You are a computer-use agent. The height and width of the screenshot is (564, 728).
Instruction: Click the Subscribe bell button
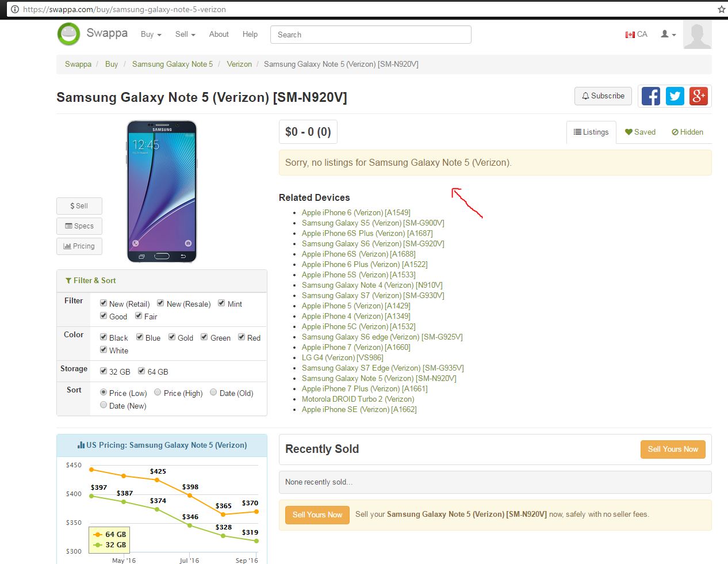(x=603, y=96)
